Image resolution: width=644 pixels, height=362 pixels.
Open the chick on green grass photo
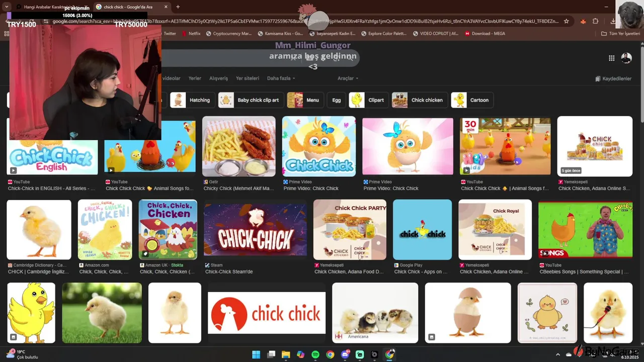(x=102, y=313)
